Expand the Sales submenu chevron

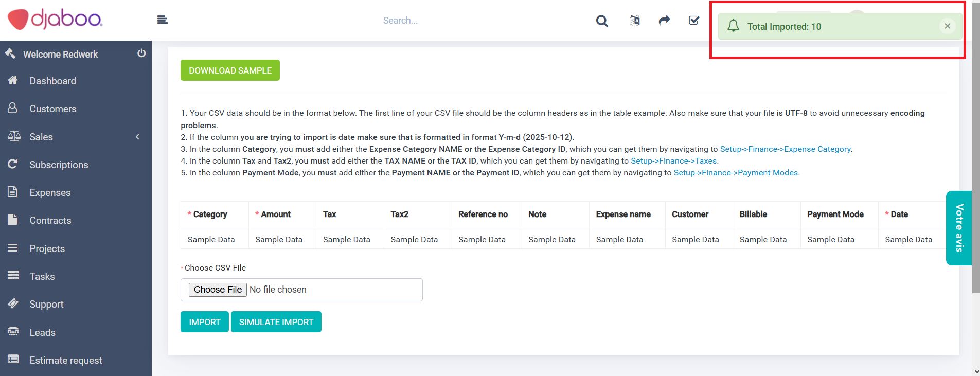coord(137,137)
